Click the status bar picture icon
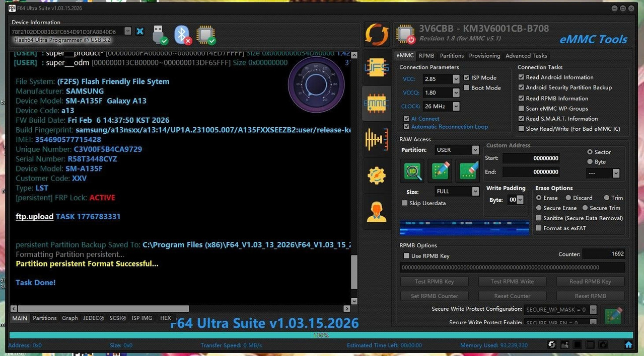This screenshot has width=644, height=356. tap(564, 345)
